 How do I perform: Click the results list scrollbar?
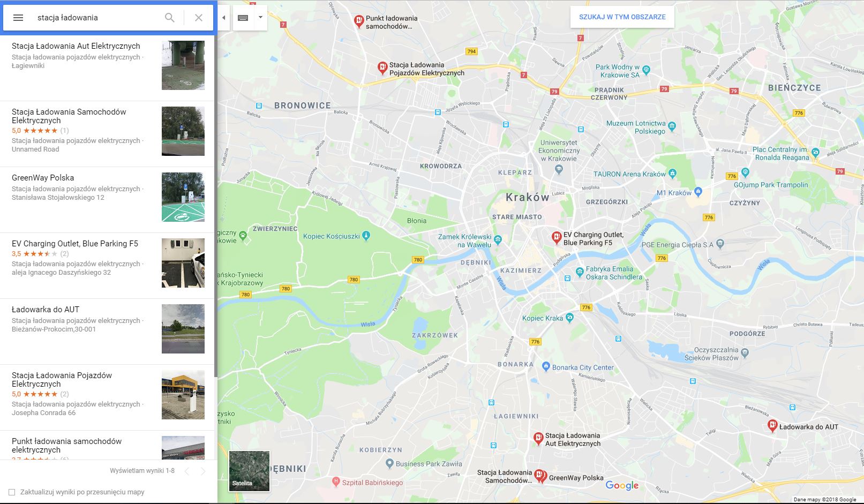tap(215, 206)
